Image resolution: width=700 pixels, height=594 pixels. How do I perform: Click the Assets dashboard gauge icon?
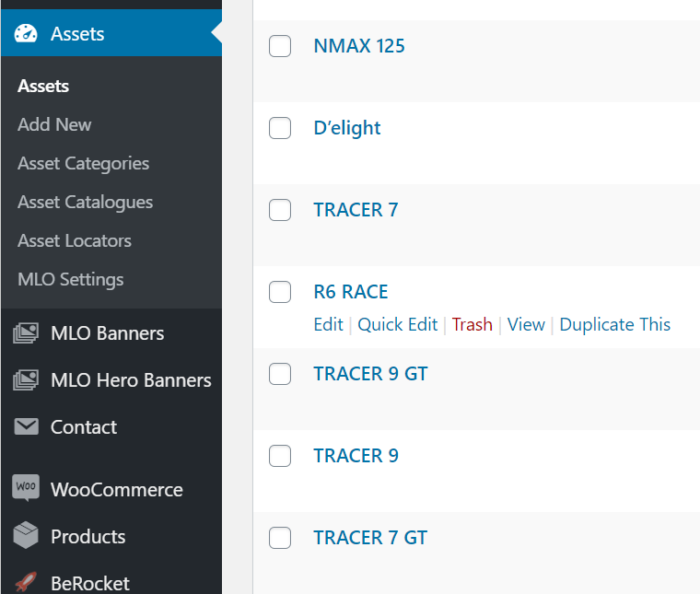26,34
